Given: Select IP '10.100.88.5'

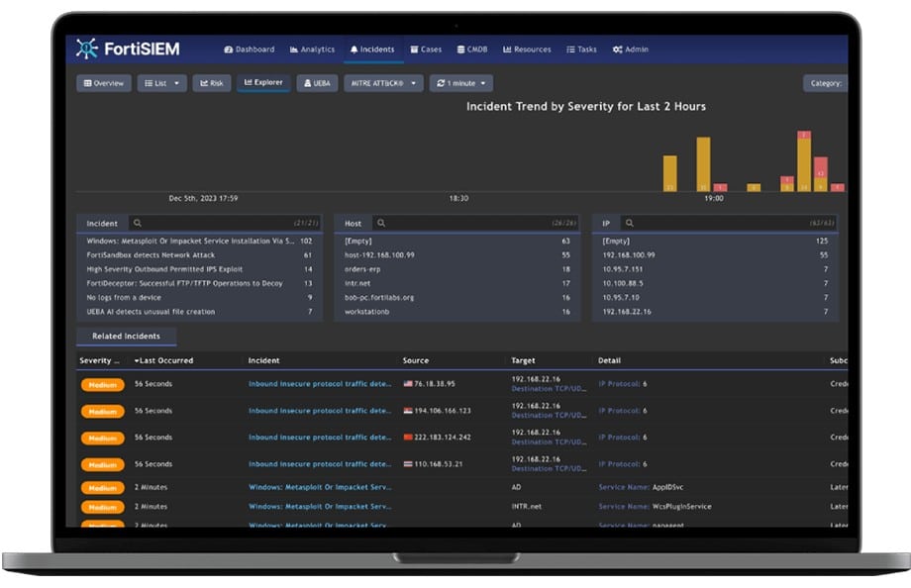Looking at the screenshot, I should click(715, 283).
